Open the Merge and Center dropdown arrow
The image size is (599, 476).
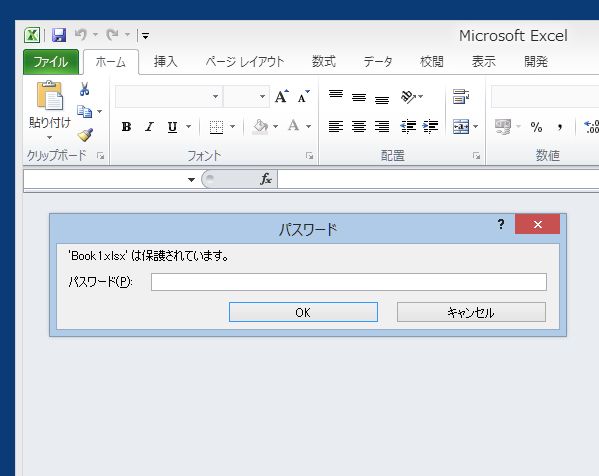tap(476, 126)
